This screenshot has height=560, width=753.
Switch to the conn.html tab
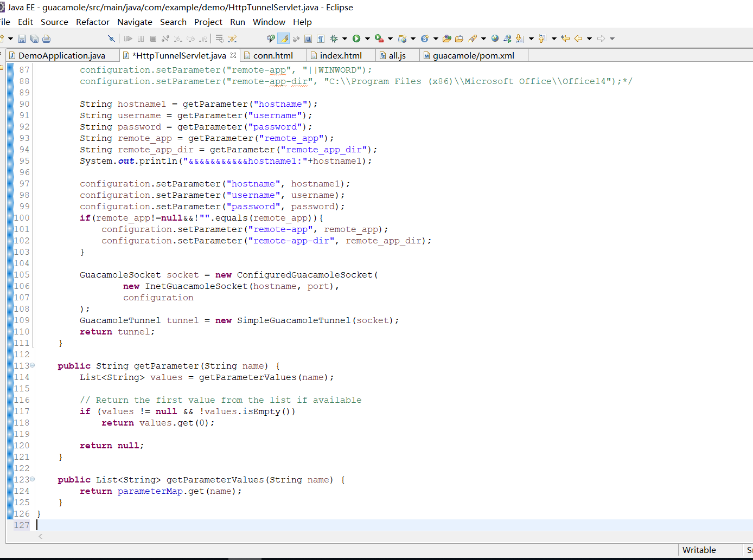pos(273,55)
